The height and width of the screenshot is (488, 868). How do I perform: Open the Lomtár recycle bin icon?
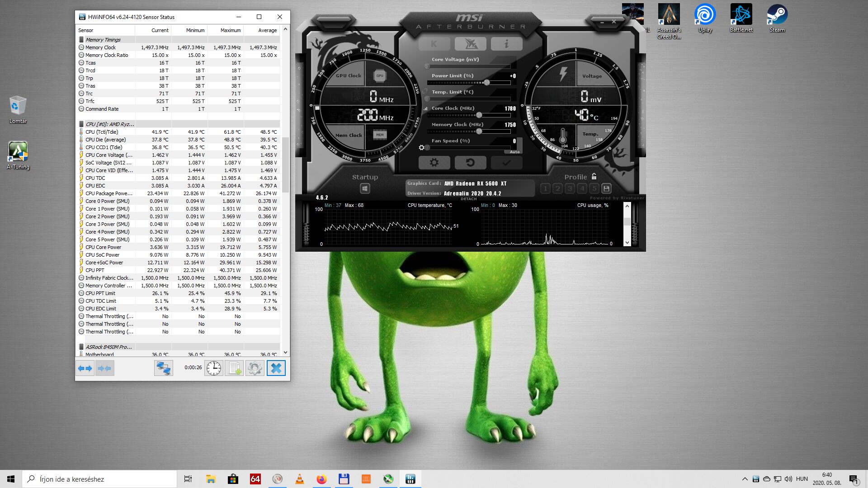click(x=18, y=110)
